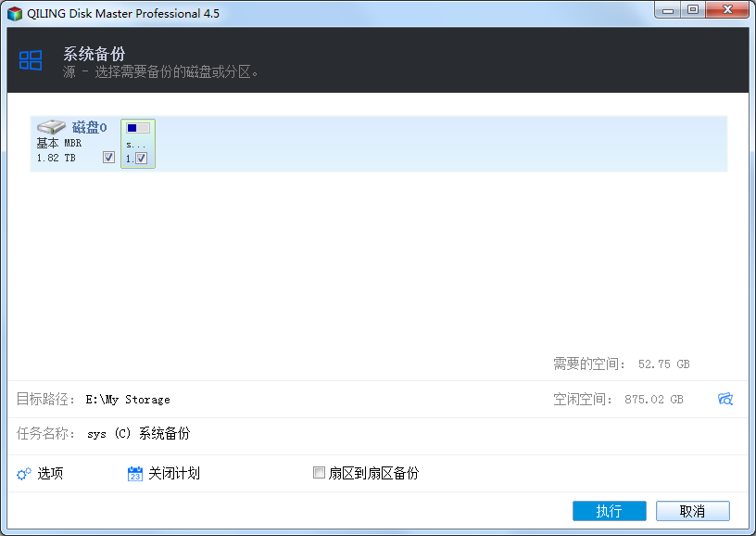Viewport: 756px width, 536px height.
Task: Click the QILING app logo icon
Action: click(15, 14)
